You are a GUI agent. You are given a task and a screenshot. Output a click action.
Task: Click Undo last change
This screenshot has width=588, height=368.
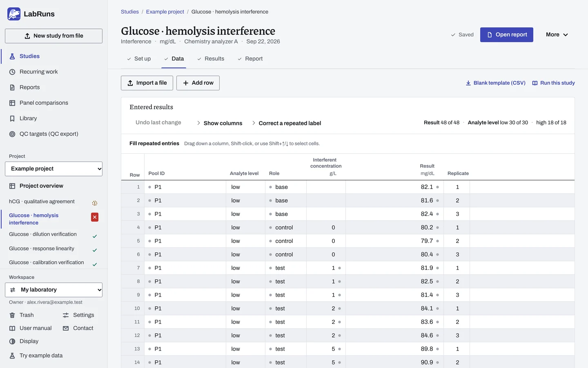click(158, 123)
